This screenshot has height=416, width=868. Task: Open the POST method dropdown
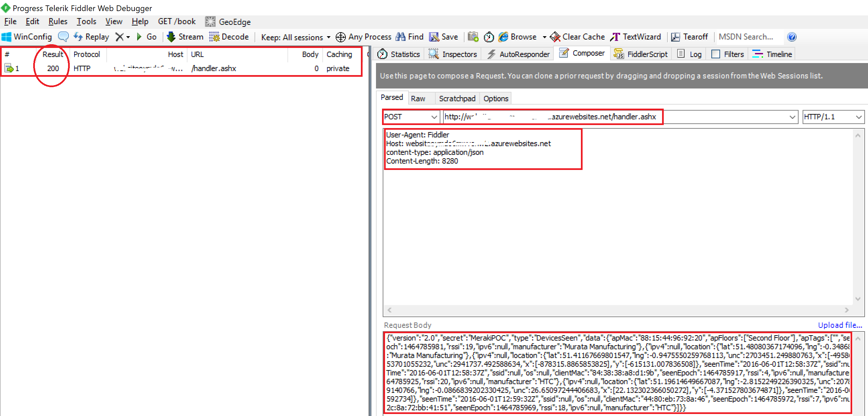(x=434, y=117)
